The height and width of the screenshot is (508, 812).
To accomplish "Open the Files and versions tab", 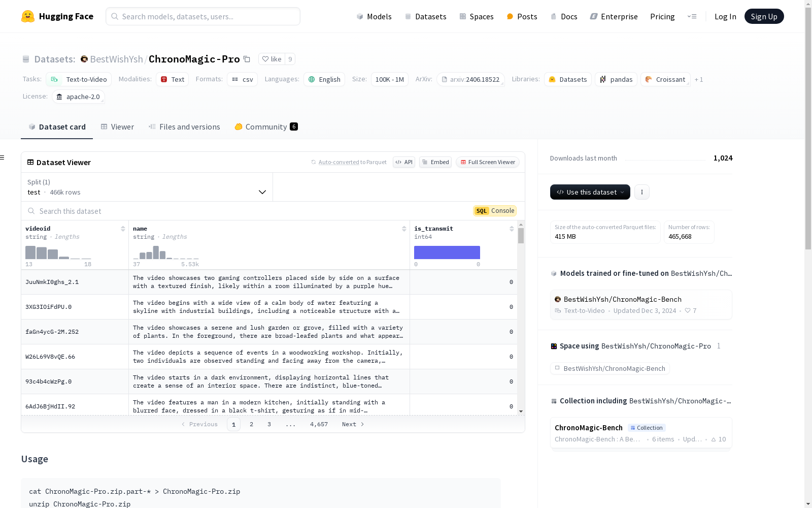I will tap(184, 127).
